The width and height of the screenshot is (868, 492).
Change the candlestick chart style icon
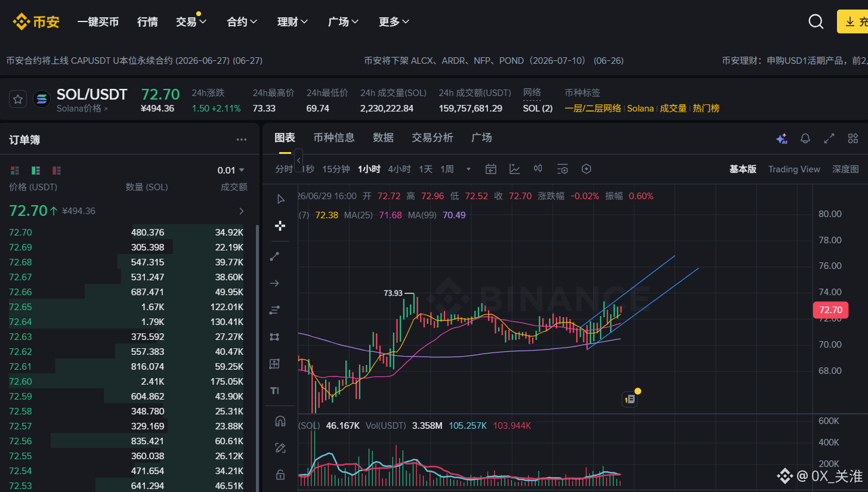pyautogui.click(x=538, y=169)
